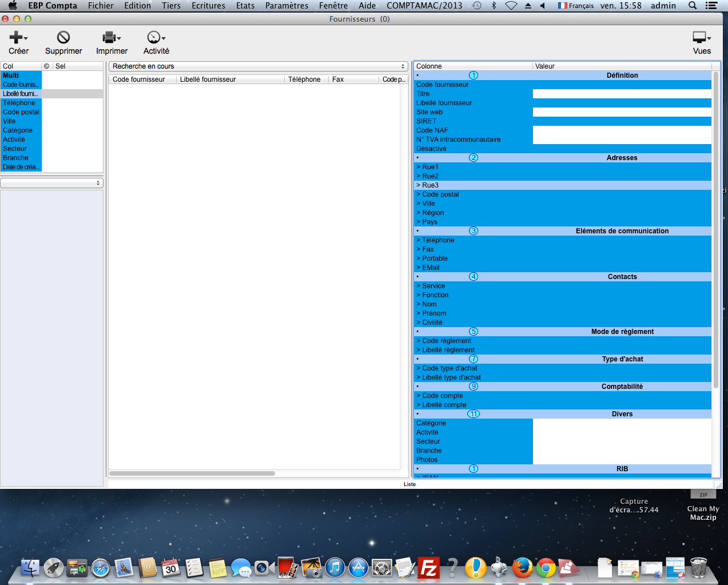Click the Wi-Fi menu bar icon

tap(511, 5)
